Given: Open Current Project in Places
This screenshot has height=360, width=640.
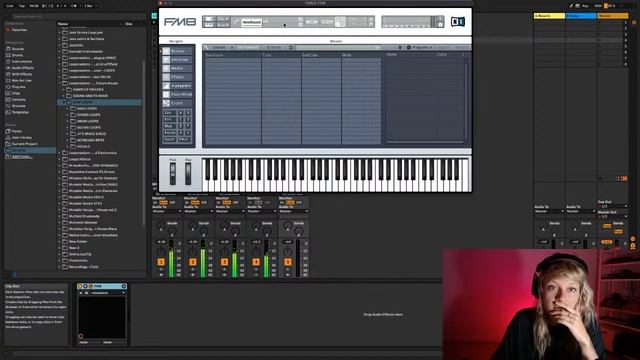Looking at the screenshot, I should pyautogui.click(x=21, y=144).
